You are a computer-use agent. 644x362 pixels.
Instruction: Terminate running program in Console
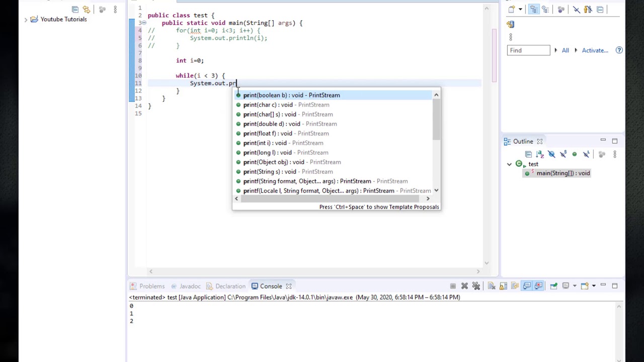click(453, 286)
